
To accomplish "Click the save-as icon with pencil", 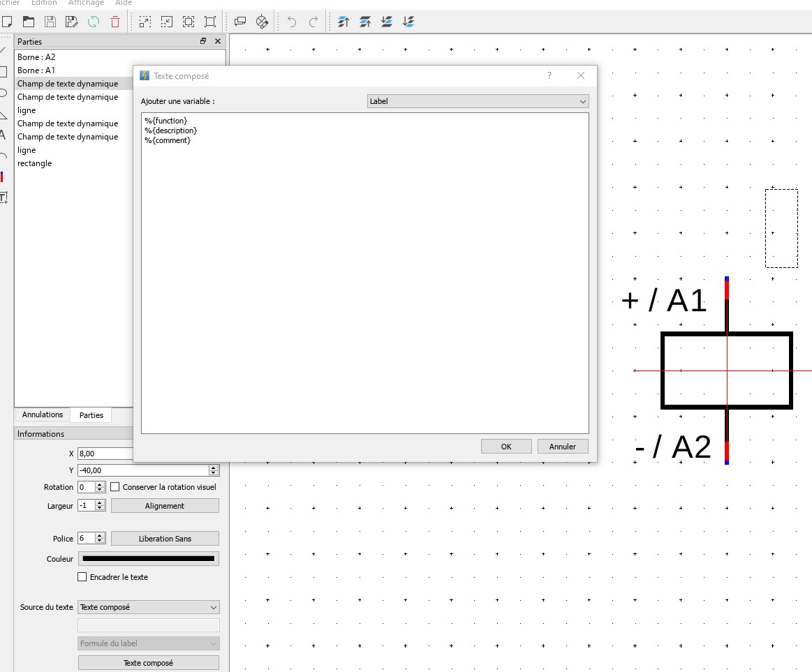I will point(71,22).
